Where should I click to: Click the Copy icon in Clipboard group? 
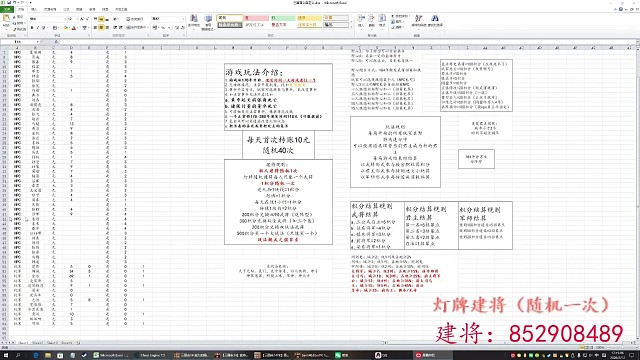(15, 23)
